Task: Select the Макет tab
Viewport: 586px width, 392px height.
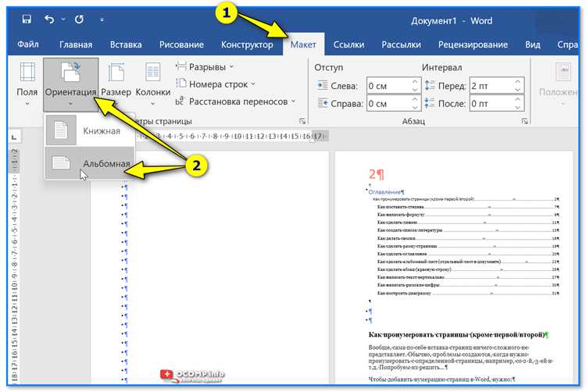Action: (303, 45)
